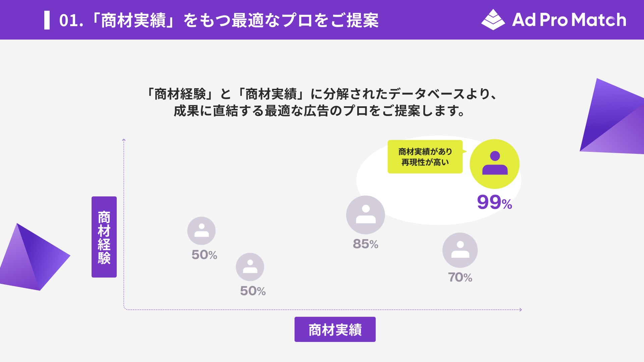Click the subtitle line 成果に直結する最適な広告のプロ
644x362 pixels.
click(319, 111)
